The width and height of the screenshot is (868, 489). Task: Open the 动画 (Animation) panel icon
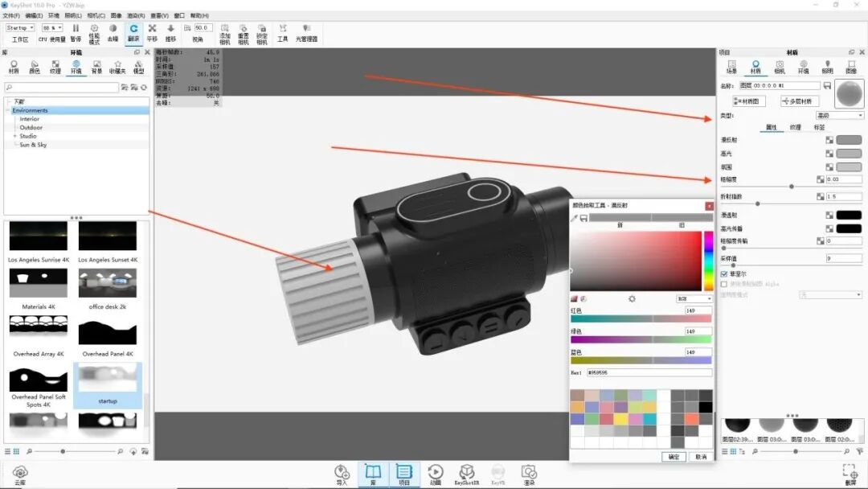(x=436, y=473)
